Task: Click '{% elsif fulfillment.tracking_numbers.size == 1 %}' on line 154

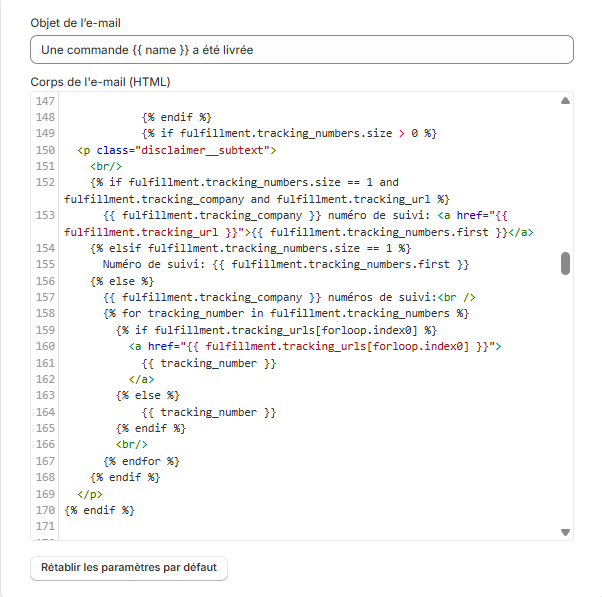Action: (x=251, y=248)
